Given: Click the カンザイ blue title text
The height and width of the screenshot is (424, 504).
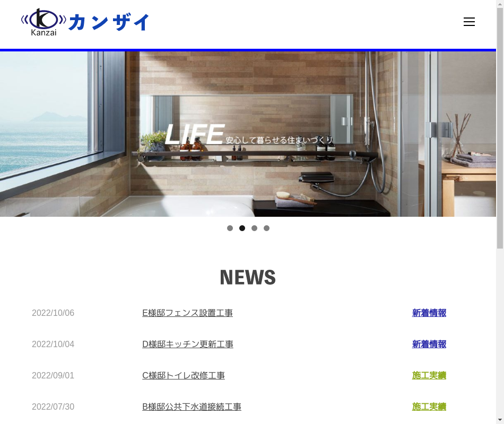Looking at the screenshot, I should pyautogui.click(x=109, y=22).
